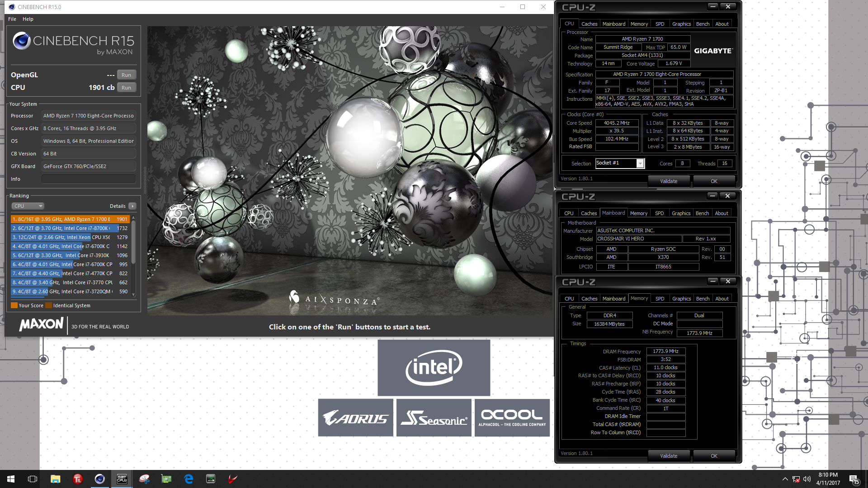The height and width of the screenshot is (488, 868).
Task: Open the green graphics card taskbar icon
Action: [x=166, y=479]
